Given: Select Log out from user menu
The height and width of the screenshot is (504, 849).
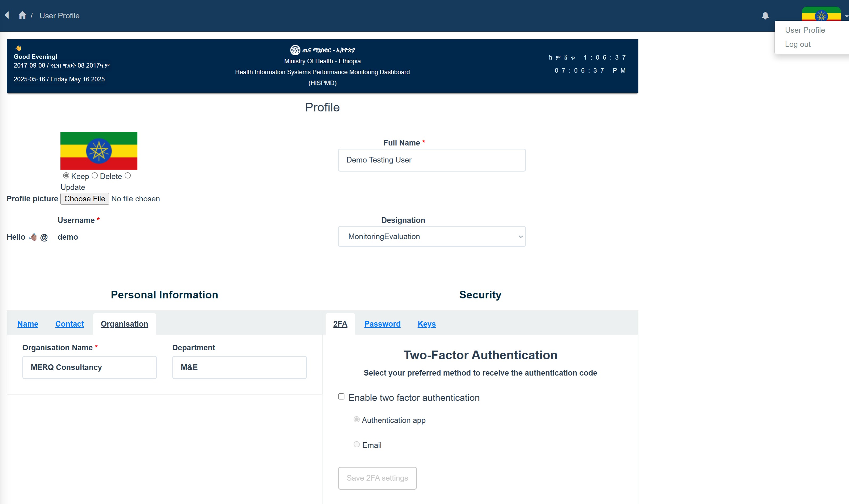Looking at the screenshot, I should point(797,44).
